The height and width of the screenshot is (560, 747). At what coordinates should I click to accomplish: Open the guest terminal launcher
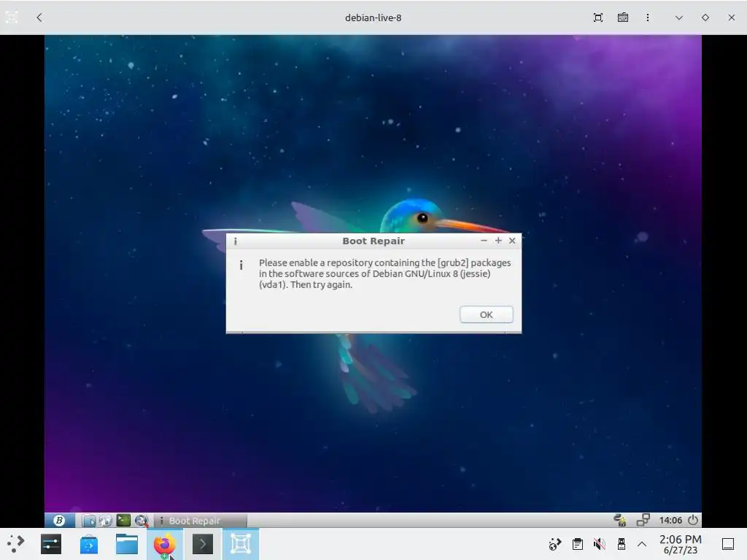pos(123,521)
